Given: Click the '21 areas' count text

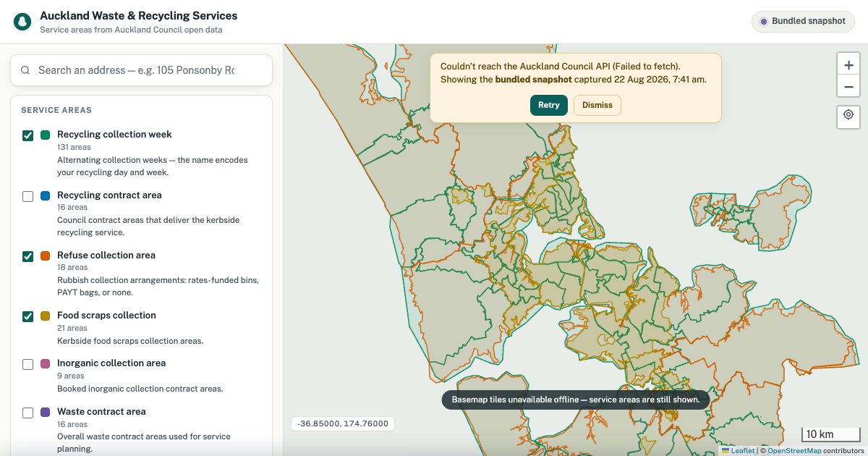Looking at the screenshot, I should click(72, 328).
